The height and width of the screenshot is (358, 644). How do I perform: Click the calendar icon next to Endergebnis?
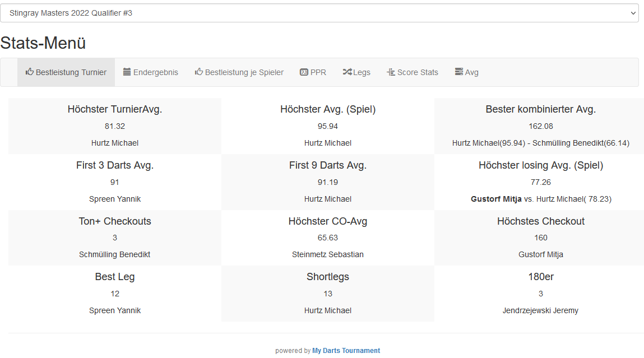(x=127, y=72)
